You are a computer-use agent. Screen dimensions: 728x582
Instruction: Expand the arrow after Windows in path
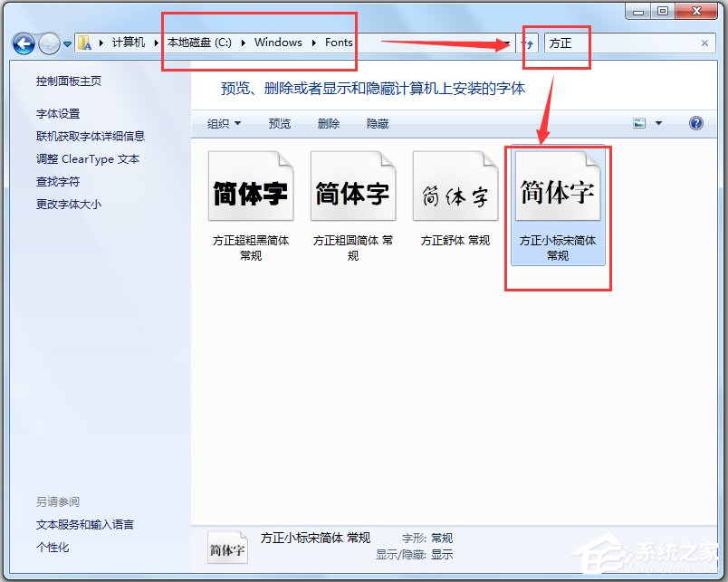pos(314,43)
